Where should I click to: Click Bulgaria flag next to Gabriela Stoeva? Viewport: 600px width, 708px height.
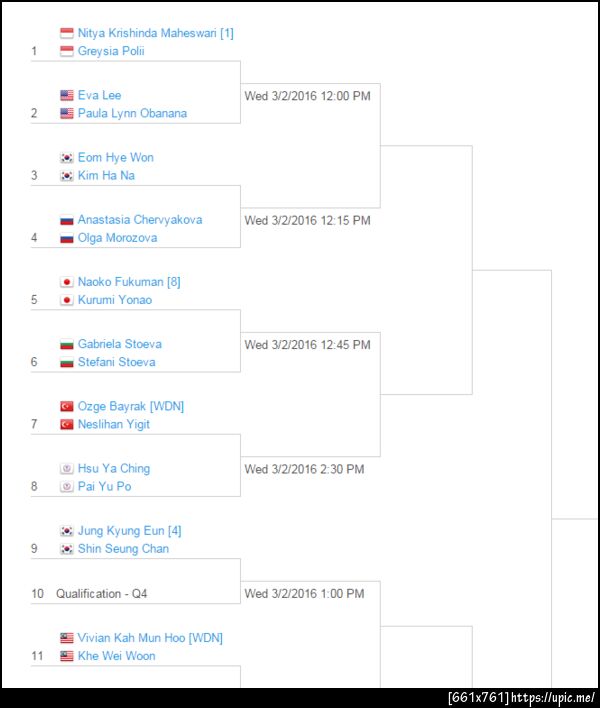(x=67, y=344)
